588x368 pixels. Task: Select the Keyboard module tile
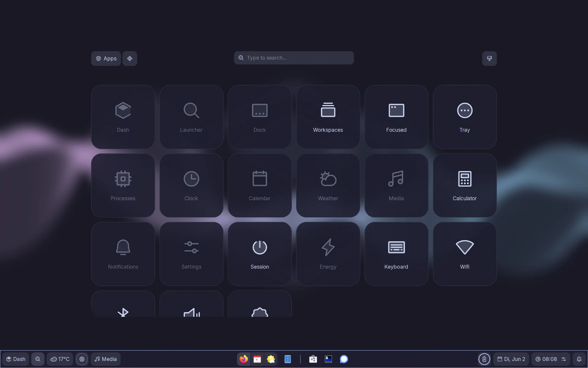[x=396, y=254]
